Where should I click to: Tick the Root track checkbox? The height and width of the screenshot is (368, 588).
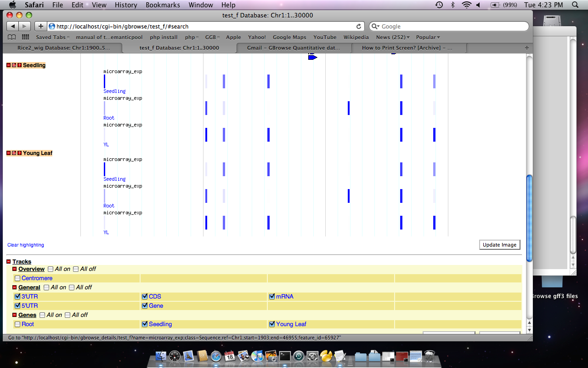tap(17, 324)
